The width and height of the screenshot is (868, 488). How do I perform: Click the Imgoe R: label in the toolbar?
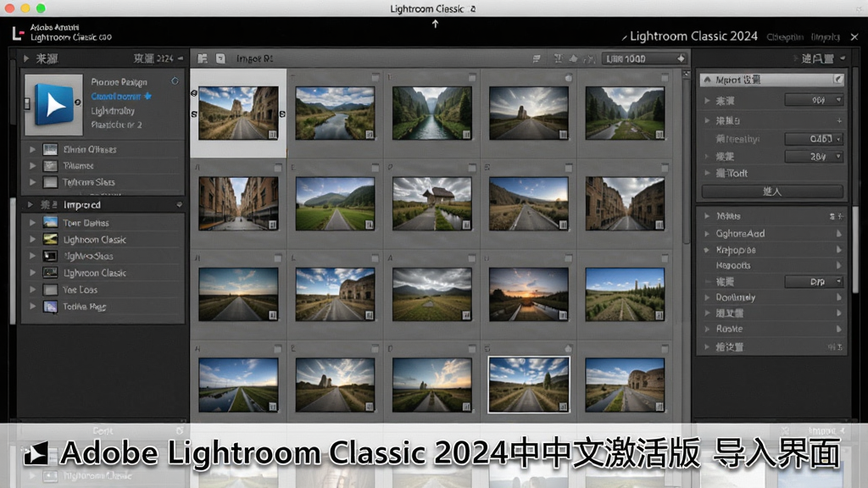(254, 58)
